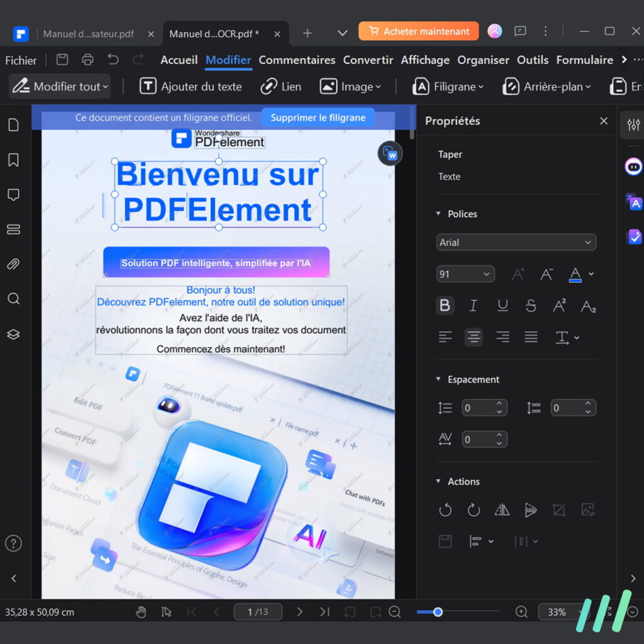
Task: Flip the selection horizontally
Action: (502, 509)
